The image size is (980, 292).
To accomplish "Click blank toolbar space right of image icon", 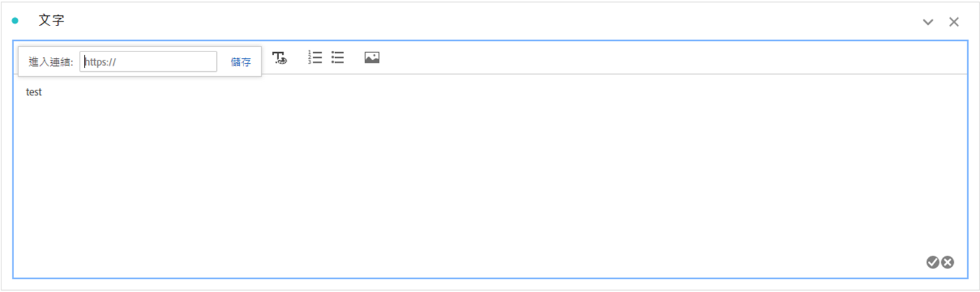I will tap(668, 58).
